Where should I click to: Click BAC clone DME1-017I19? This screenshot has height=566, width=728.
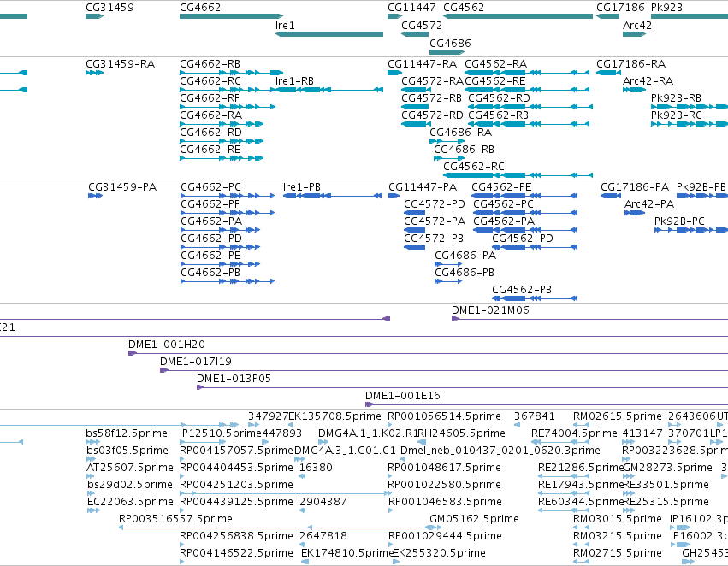pyautogui.click(x=444, y=370)
